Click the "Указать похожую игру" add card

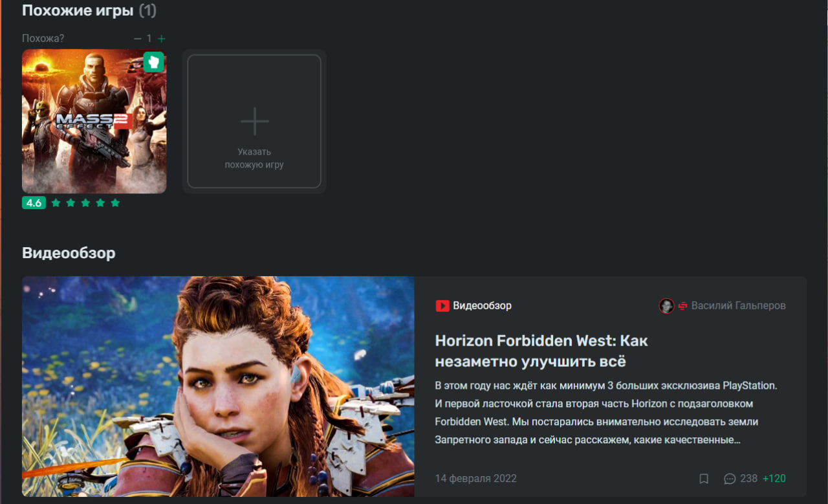[x=254, y=121]
